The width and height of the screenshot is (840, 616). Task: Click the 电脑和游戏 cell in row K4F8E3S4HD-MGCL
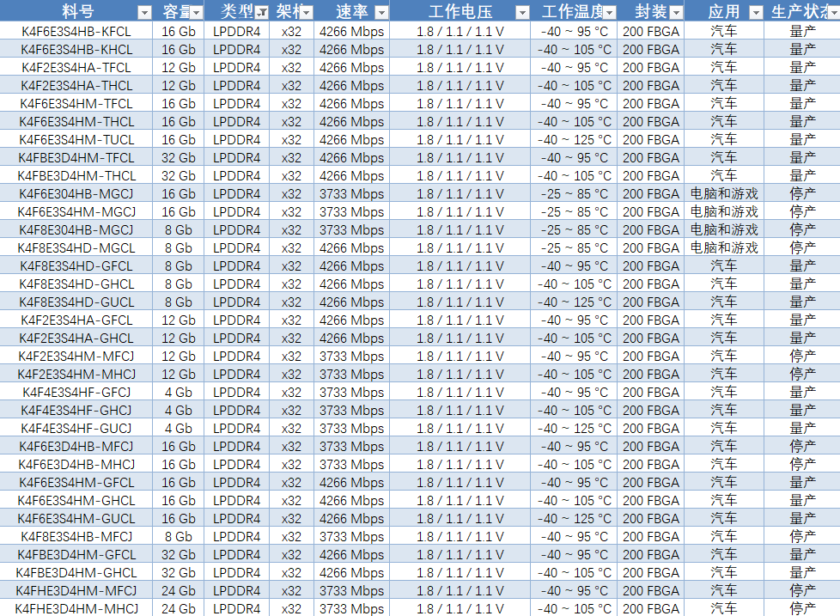pos(724,248)
